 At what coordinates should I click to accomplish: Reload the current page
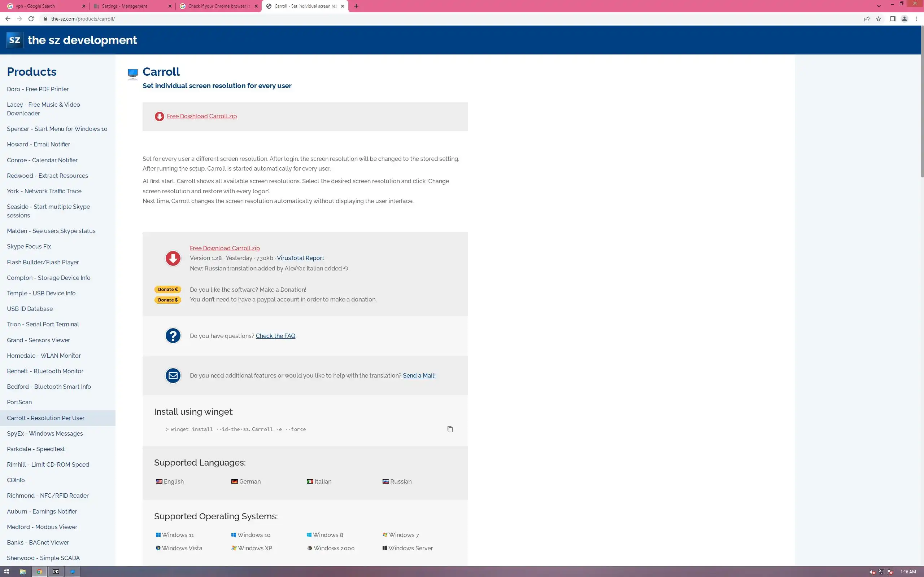tap(31, 19)
